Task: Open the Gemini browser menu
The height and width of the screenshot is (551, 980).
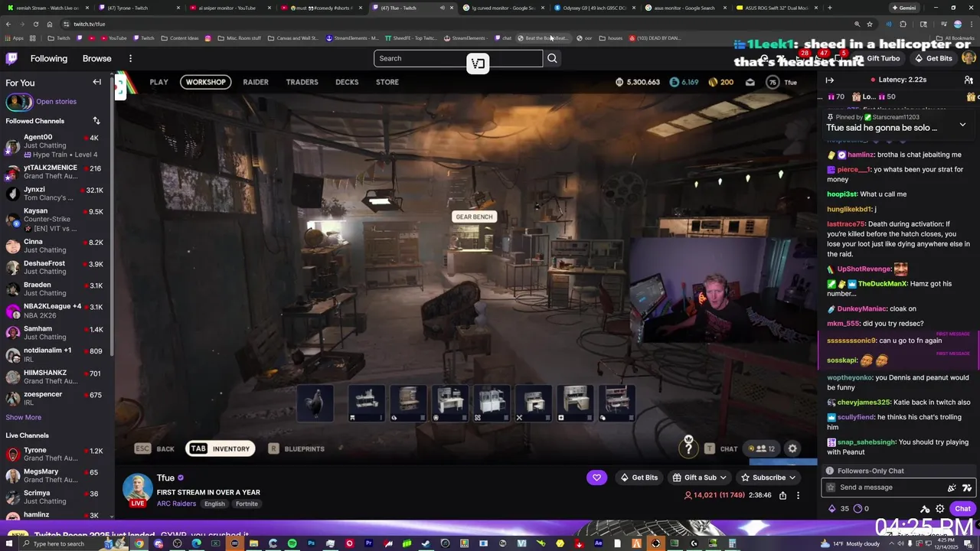Action: pyautogui.click(x=903, y=8)
